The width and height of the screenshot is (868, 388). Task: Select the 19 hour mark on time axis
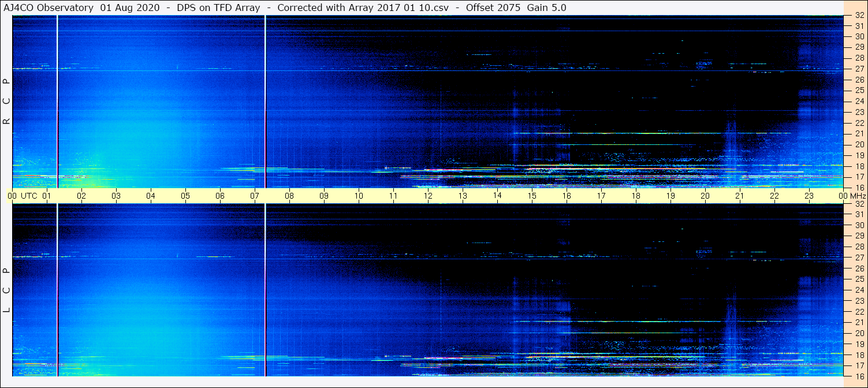click(670, 196)
